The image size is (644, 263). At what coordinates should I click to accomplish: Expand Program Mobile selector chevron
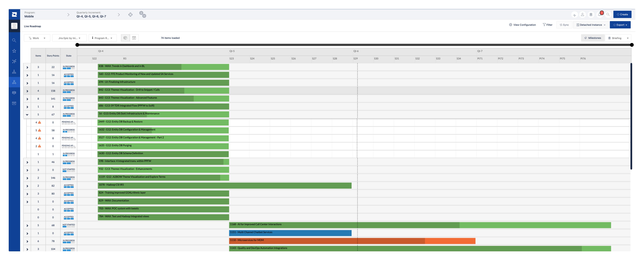(x=68, y=15)
